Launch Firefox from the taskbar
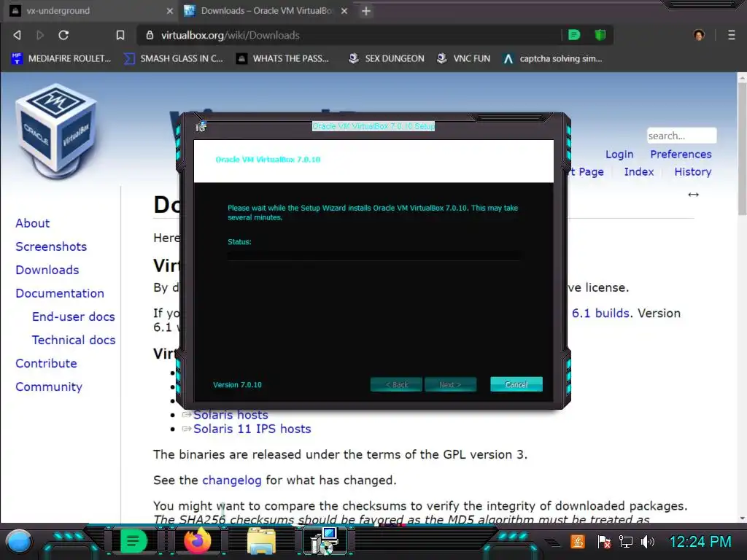Image resolution: width=747 pixels, height=560 pixels. pyautogui.click(x=197, y=542)
